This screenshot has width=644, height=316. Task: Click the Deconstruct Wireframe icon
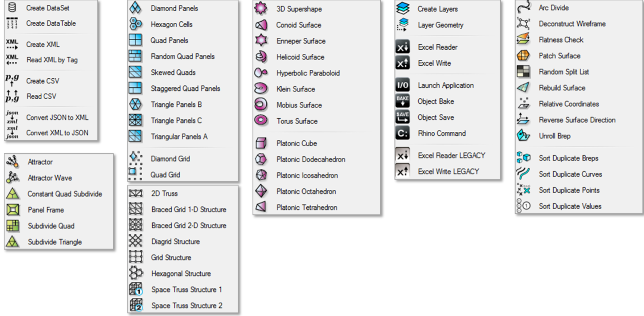pyautogui.click(x=523, y=24)
